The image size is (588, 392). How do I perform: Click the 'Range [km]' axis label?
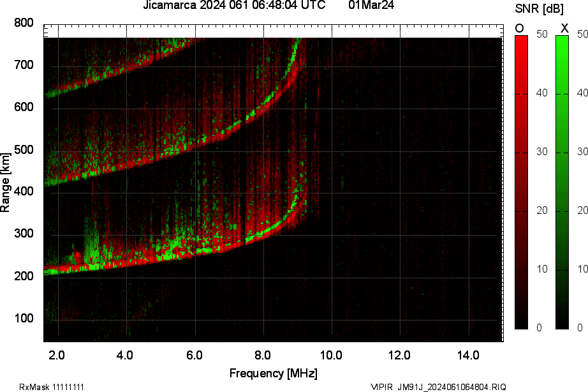5,183
